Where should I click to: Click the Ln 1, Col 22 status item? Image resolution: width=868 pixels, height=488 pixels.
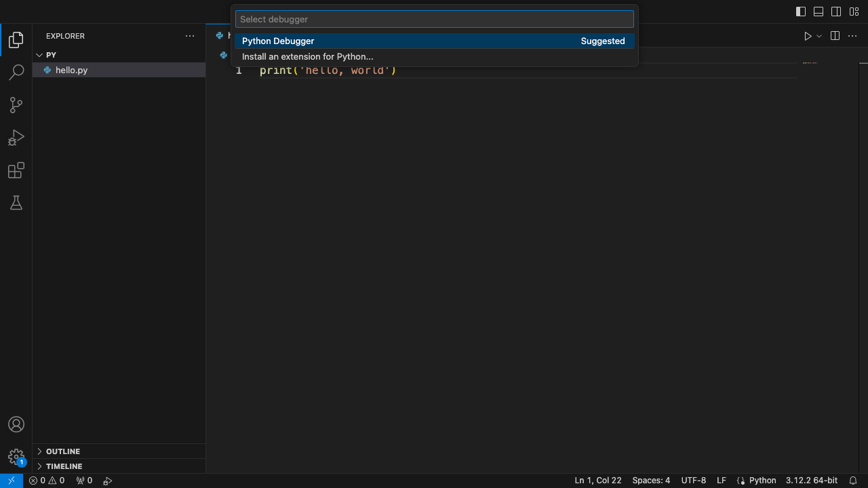[598, 481]
